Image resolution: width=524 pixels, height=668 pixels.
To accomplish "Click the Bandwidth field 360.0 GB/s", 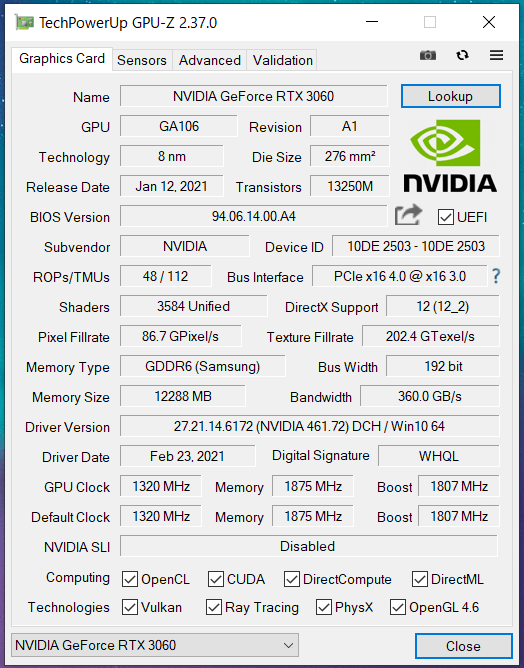I will coord(429,396).
